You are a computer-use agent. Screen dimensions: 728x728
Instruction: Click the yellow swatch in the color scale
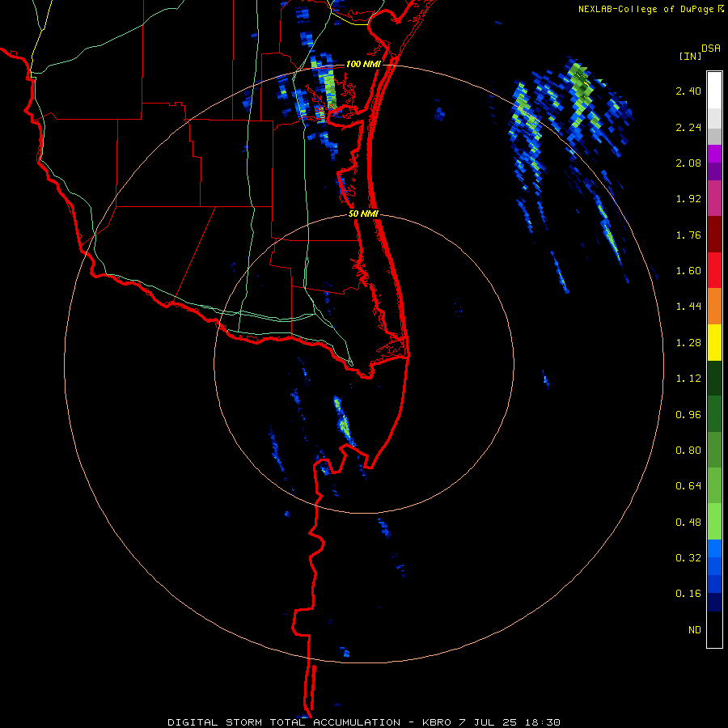pyautogui.click(x=714, y=343)
